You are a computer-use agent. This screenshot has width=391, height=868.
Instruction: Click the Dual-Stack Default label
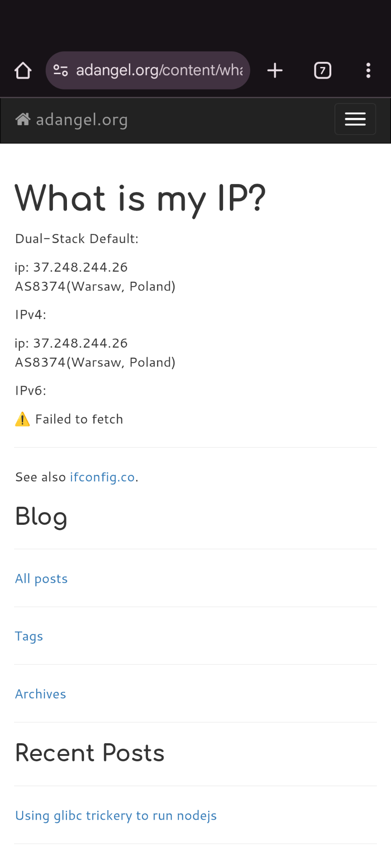pyautogui.click(x=77, y=239)
